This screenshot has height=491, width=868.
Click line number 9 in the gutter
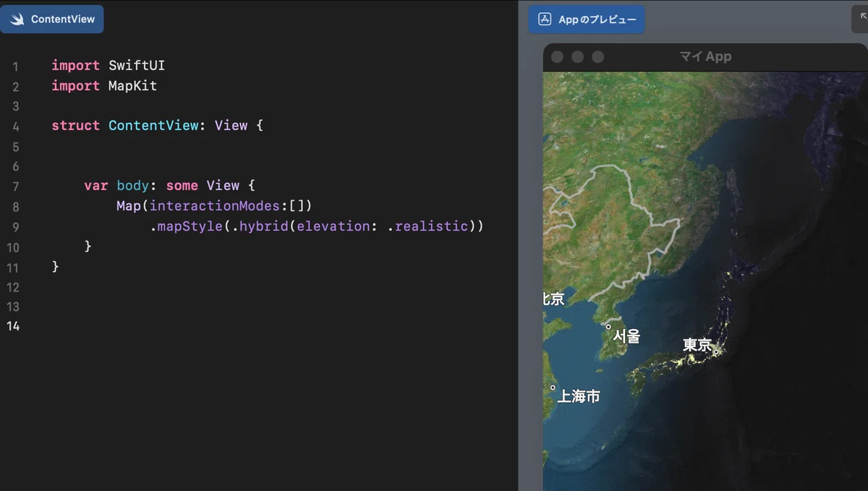[x=15, y=227]
